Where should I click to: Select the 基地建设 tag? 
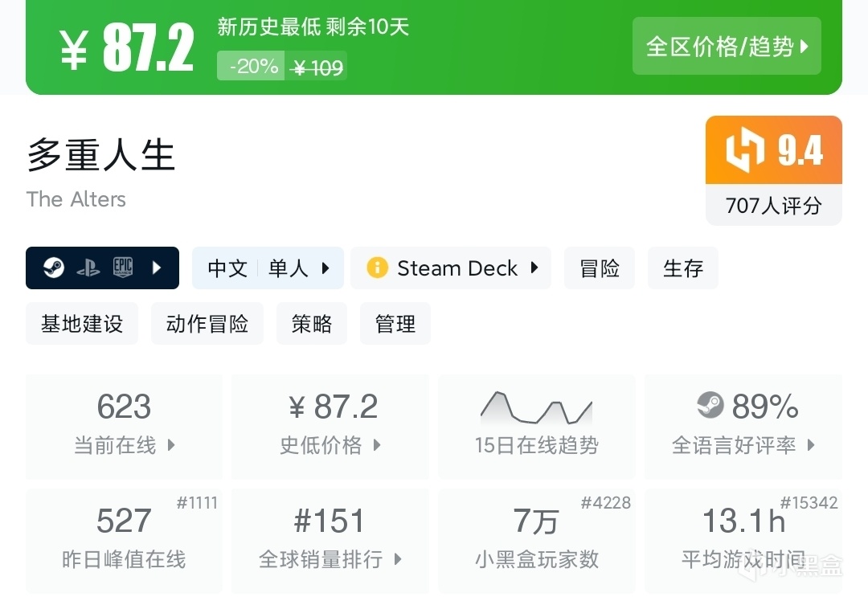82,324
